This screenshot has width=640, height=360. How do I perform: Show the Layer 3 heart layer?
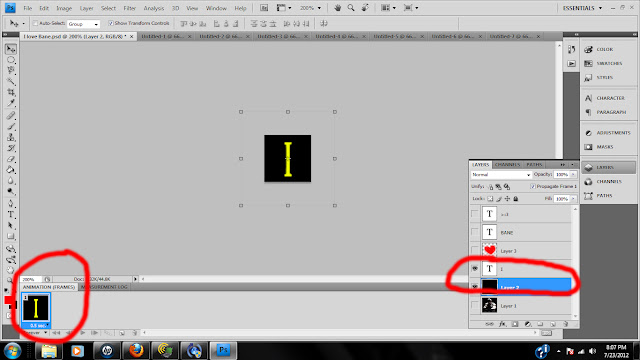475,250
